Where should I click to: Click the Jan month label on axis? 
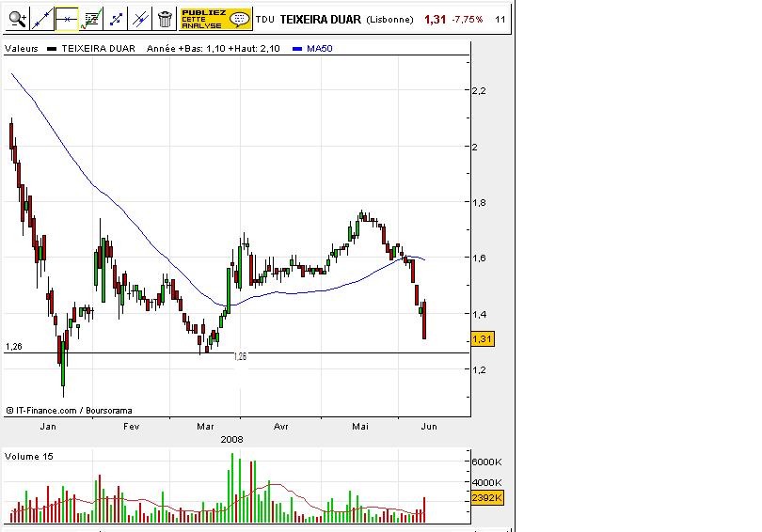48,426
